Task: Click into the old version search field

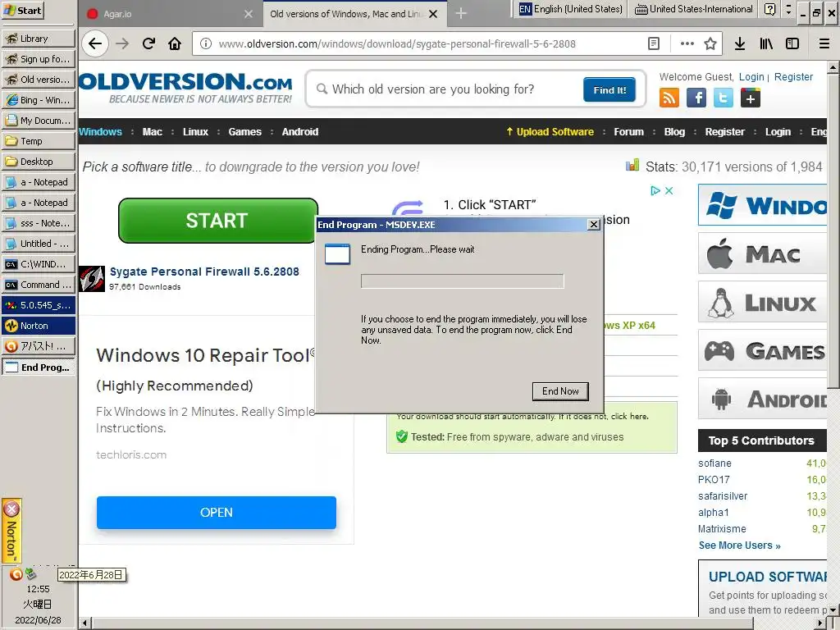Action: 450,89
